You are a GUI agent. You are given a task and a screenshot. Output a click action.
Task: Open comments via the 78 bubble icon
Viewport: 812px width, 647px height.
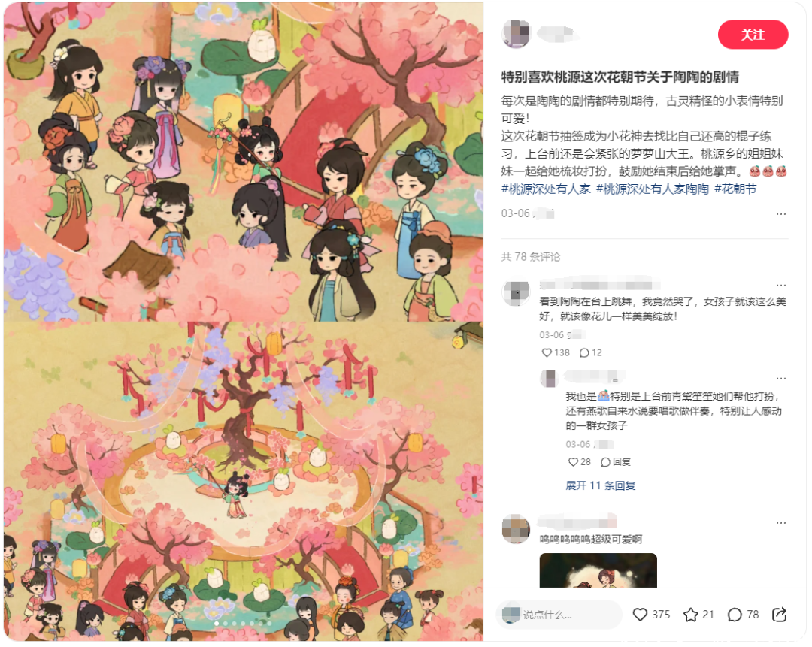(735, 615)
